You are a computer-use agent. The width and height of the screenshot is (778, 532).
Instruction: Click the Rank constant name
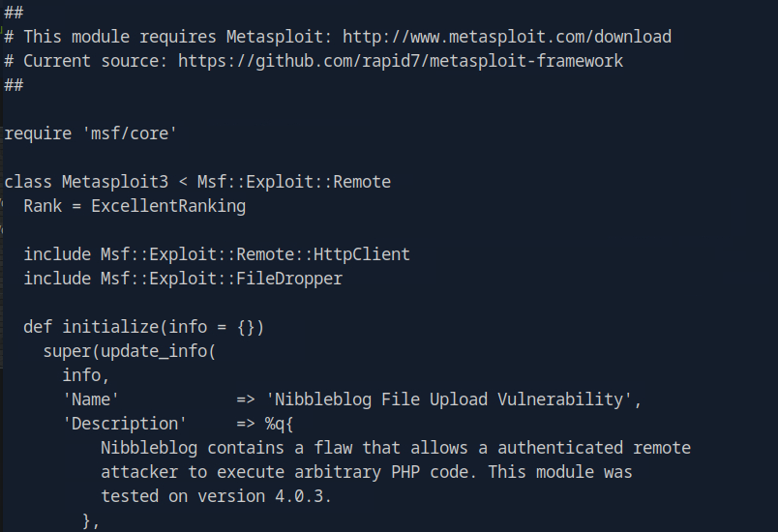click(x=43, y=206)
